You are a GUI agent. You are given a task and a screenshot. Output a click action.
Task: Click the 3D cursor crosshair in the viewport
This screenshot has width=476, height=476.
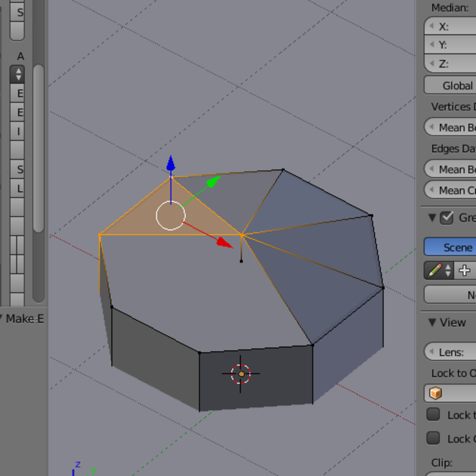point(241,373)
